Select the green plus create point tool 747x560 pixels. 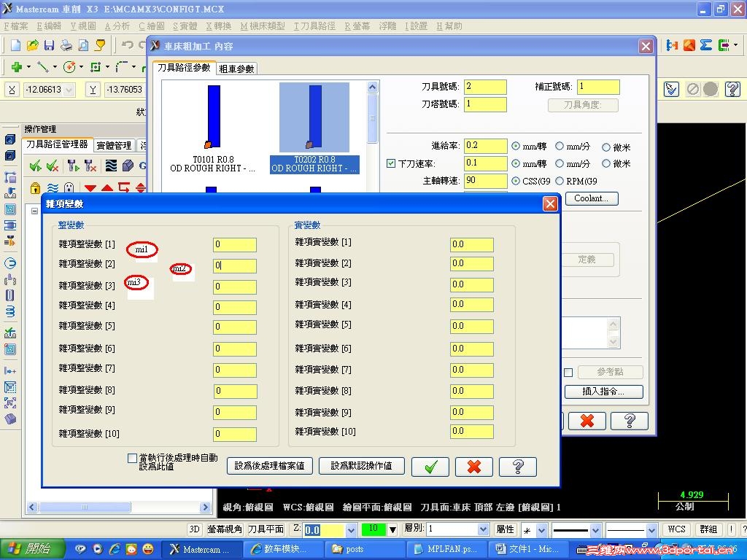17,67
